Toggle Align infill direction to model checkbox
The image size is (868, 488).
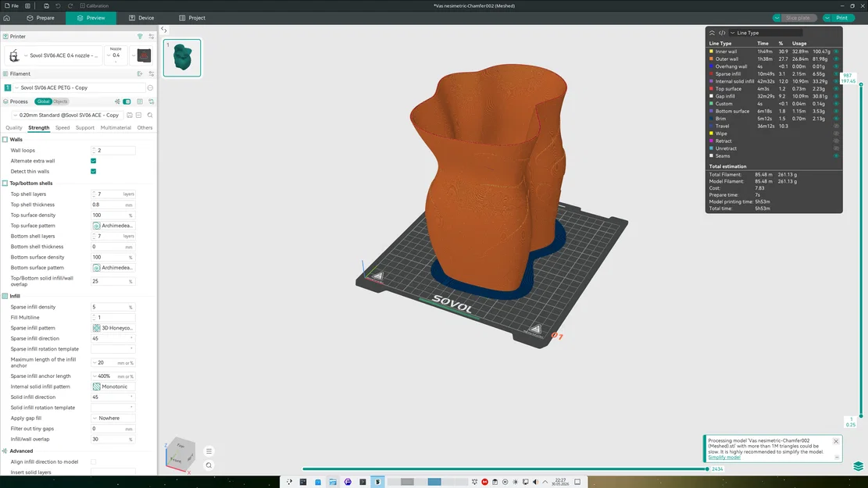(94, 462)
